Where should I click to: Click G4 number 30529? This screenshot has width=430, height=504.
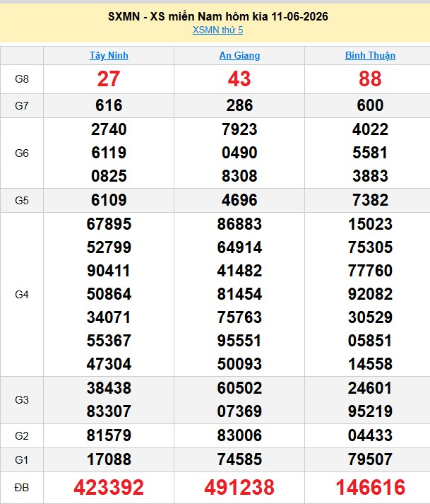click(x=370, y=317)
